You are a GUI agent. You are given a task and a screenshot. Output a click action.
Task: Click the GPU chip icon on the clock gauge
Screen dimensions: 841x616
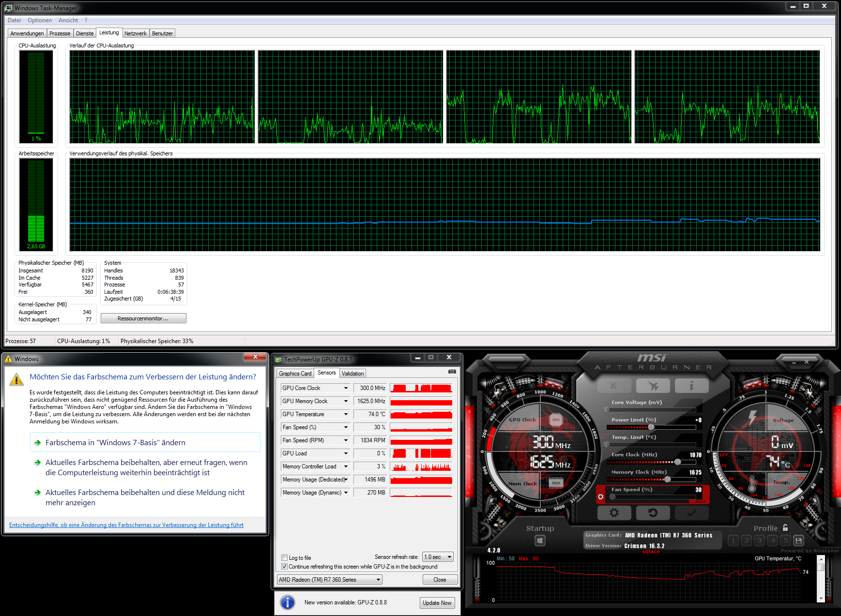click(x=556, y=420)
